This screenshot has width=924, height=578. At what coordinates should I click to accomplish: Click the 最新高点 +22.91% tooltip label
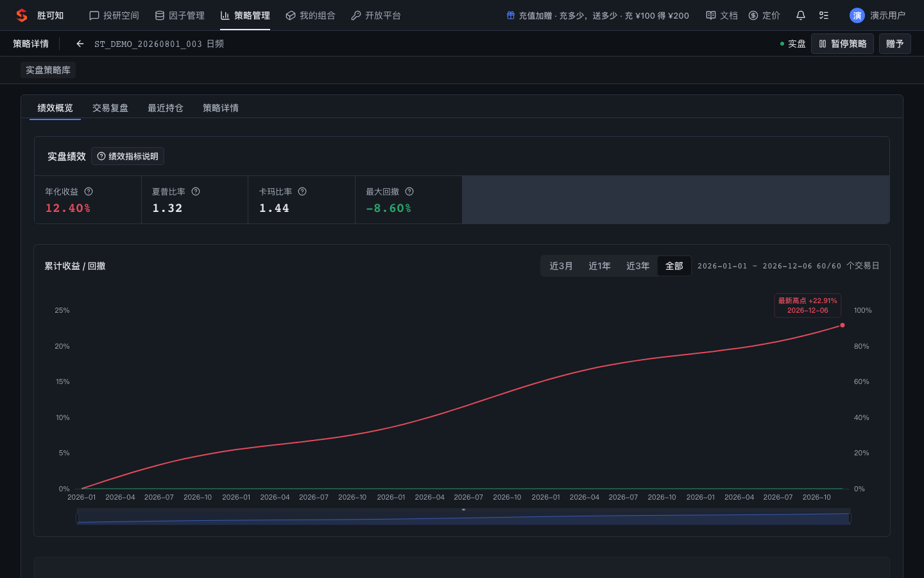808,305
